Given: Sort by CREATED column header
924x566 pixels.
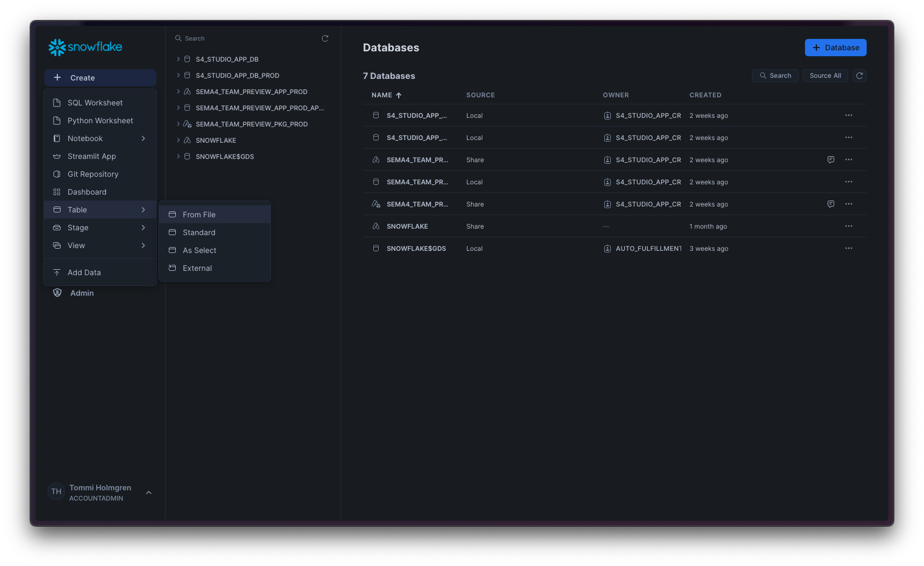Looking at the screenshot, I should click(705, 95).
